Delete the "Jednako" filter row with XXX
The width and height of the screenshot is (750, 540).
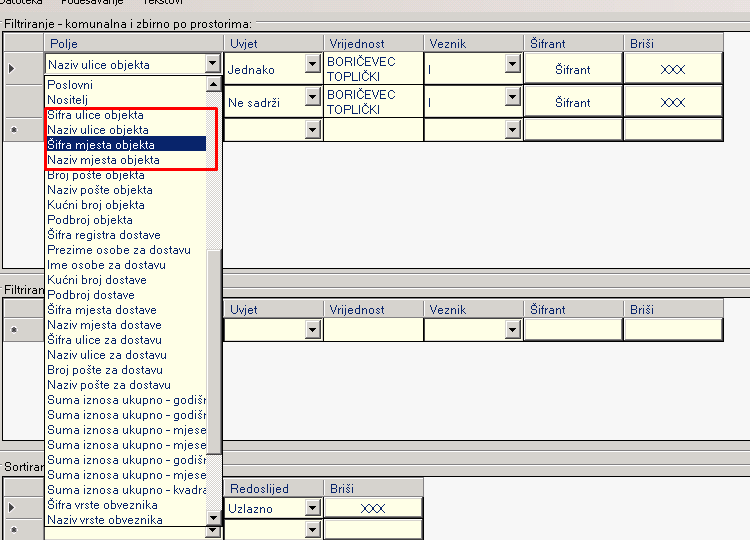click(x=673, y=70)
